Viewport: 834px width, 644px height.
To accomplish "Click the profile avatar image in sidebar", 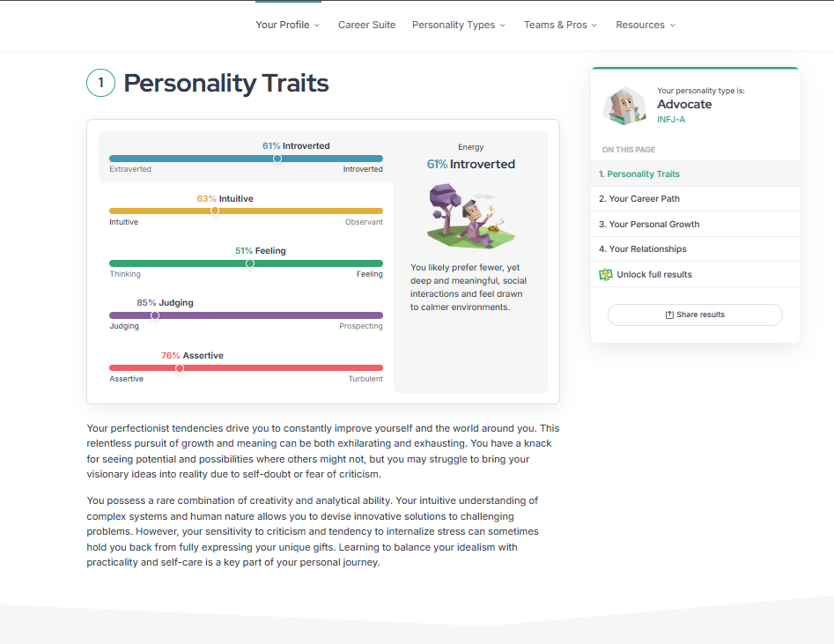I will point(624,105).
